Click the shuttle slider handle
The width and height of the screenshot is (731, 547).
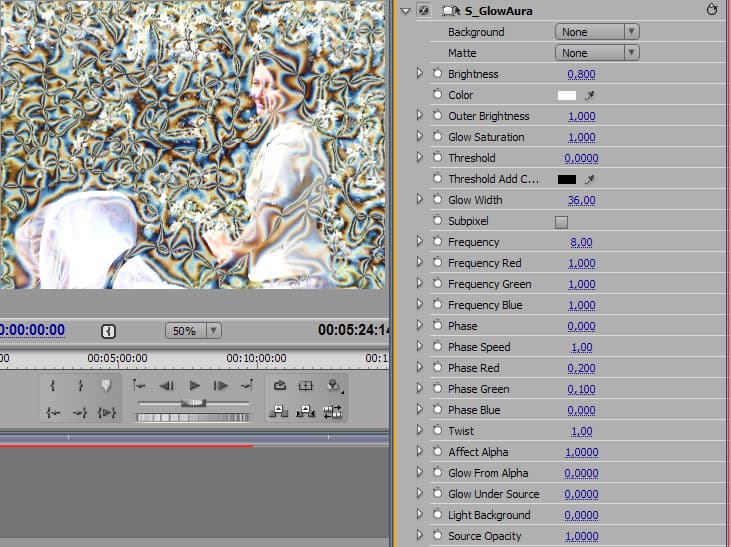coord(193,402)
